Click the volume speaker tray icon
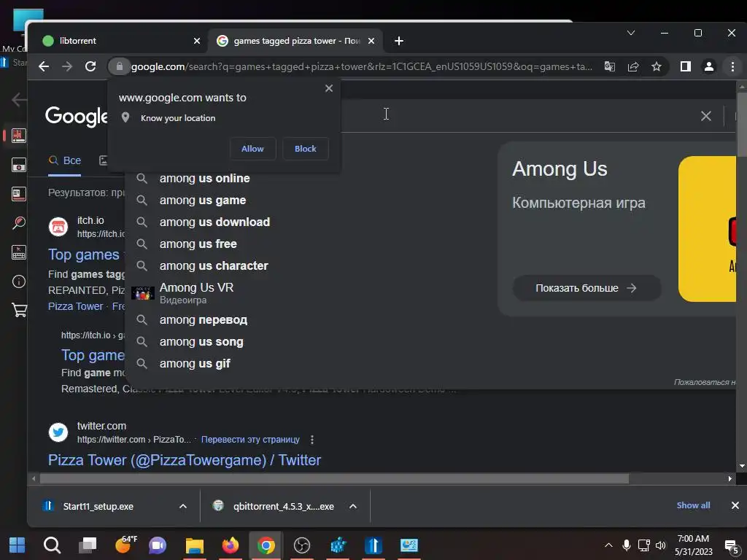 pos(661,545)
